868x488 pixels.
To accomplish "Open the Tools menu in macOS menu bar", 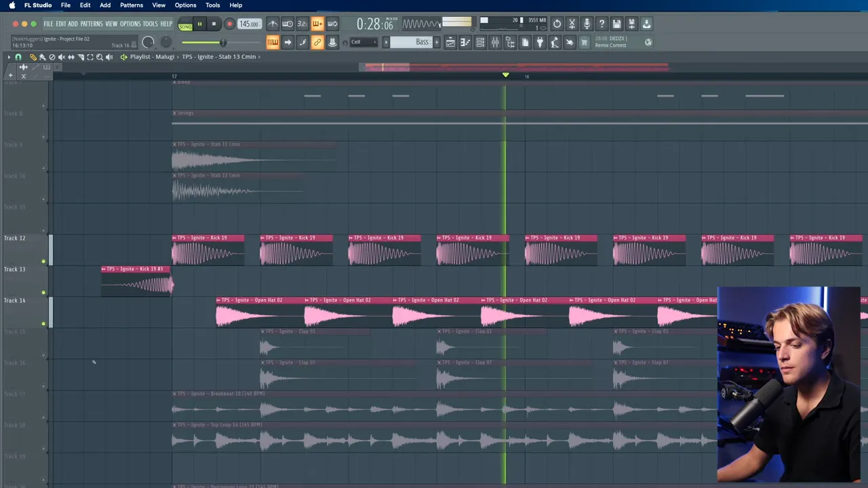I will pos(212,5).
